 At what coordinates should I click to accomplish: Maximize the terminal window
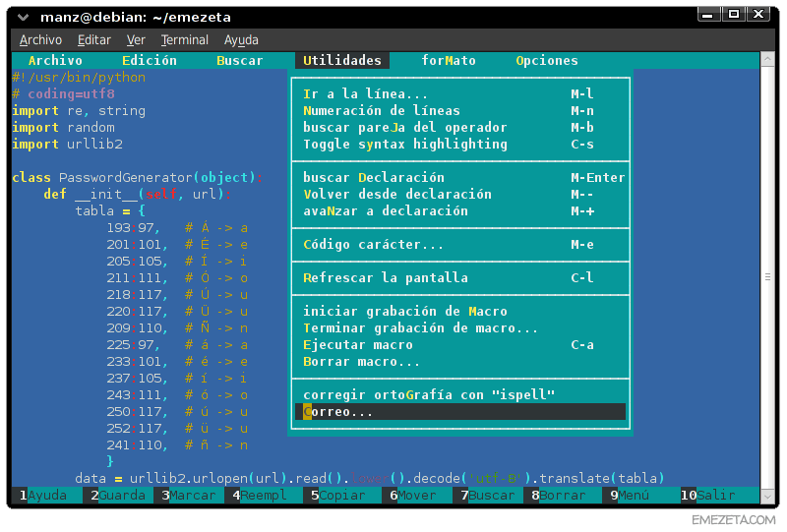[734, 15]
